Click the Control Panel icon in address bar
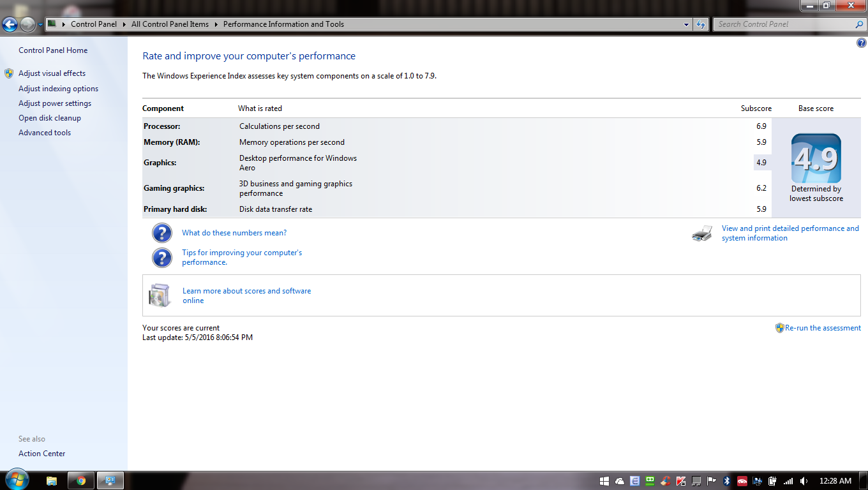 click(x=52, y=24)
